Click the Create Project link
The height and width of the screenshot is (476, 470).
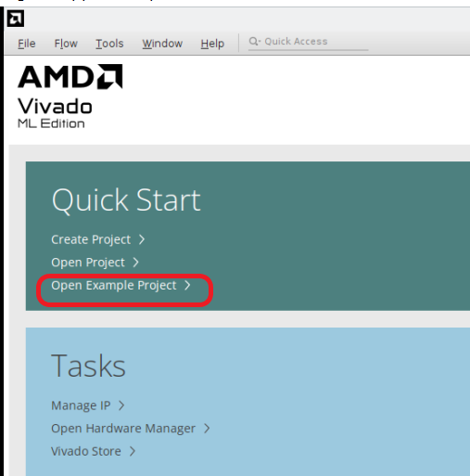(x=91, y=239)
